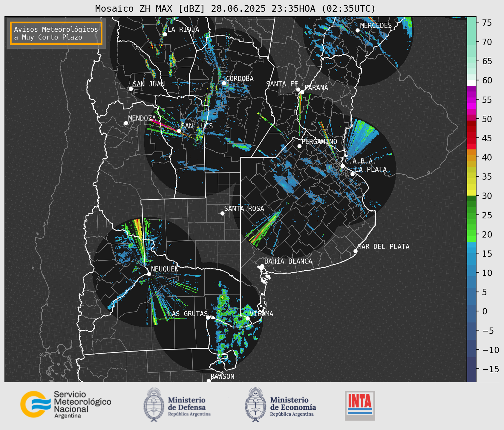Click the white 60 dBZ color band
504x430 pixels.
click(471, 83)
